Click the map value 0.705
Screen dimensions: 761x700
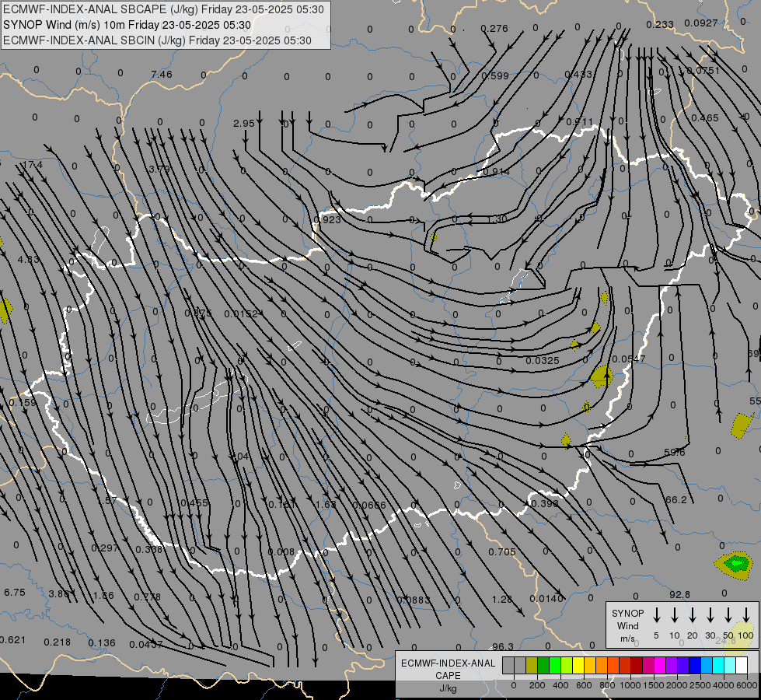point(502,552)
